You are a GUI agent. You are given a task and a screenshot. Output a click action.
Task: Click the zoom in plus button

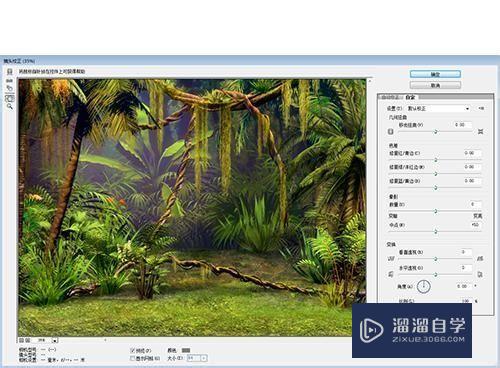(28, 340)
